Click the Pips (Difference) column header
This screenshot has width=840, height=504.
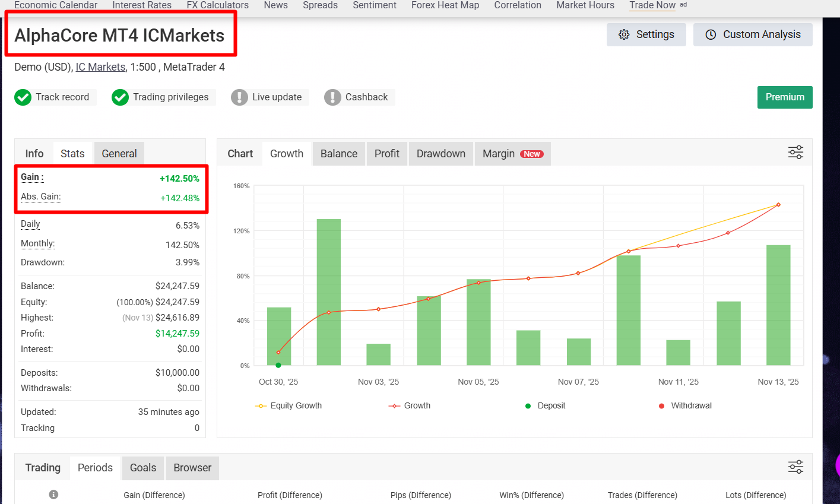[421, 495]
